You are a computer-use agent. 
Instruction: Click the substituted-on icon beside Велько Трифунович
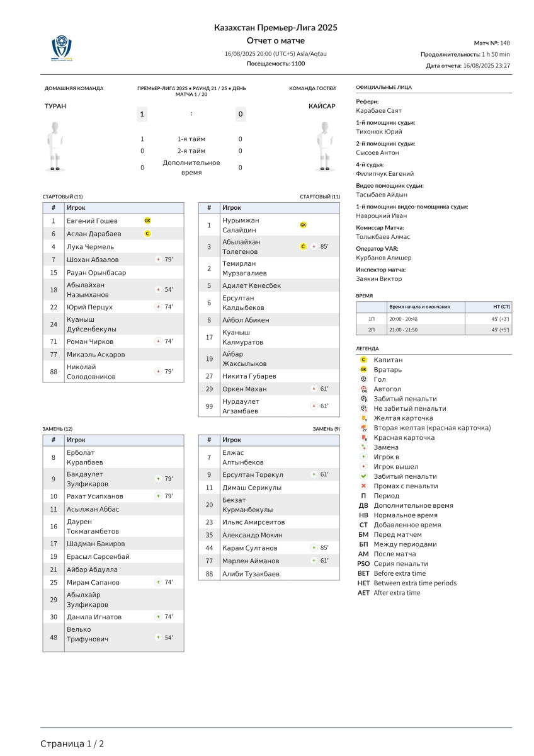158,638
